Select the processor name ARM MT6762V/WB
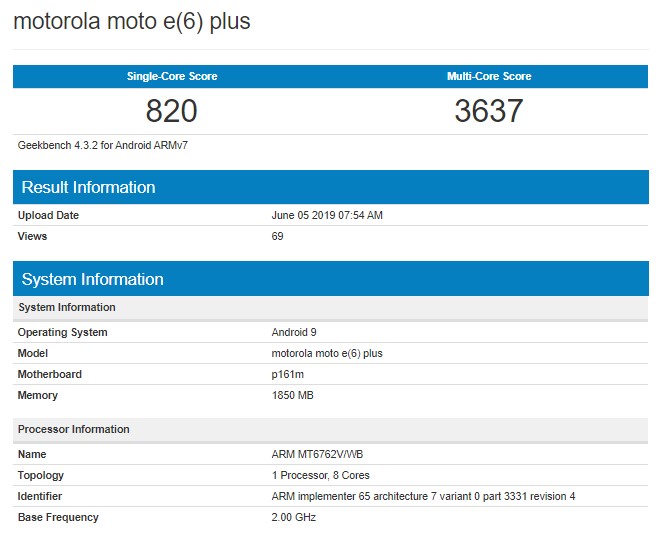 (317, 454)
